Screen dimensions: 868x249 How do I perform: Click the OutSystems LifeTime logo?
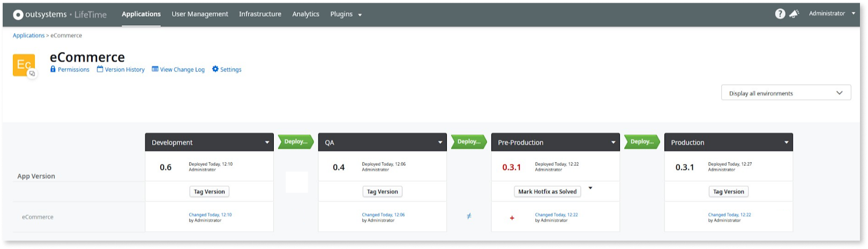(x=59, y=14)
